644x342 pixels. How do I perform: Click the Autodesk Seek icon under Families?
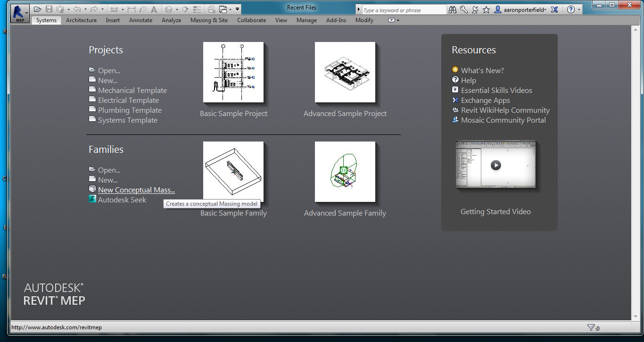click(x=92, y=200)
